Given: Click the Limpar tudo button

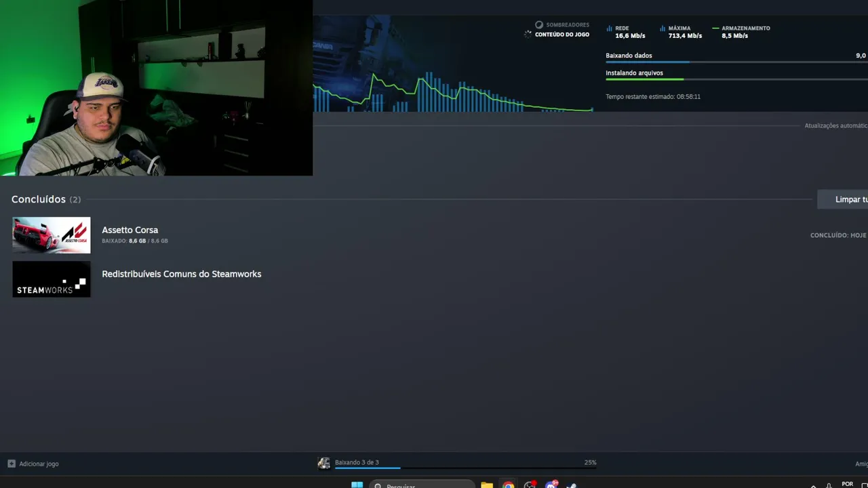Looking at the screenshot, I should point(842,199).
